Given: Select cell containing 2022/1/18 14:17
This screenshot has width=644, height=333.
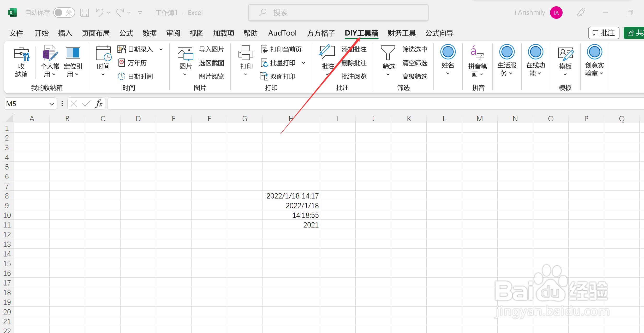Looking at the screenshot, I should [291, 196].
